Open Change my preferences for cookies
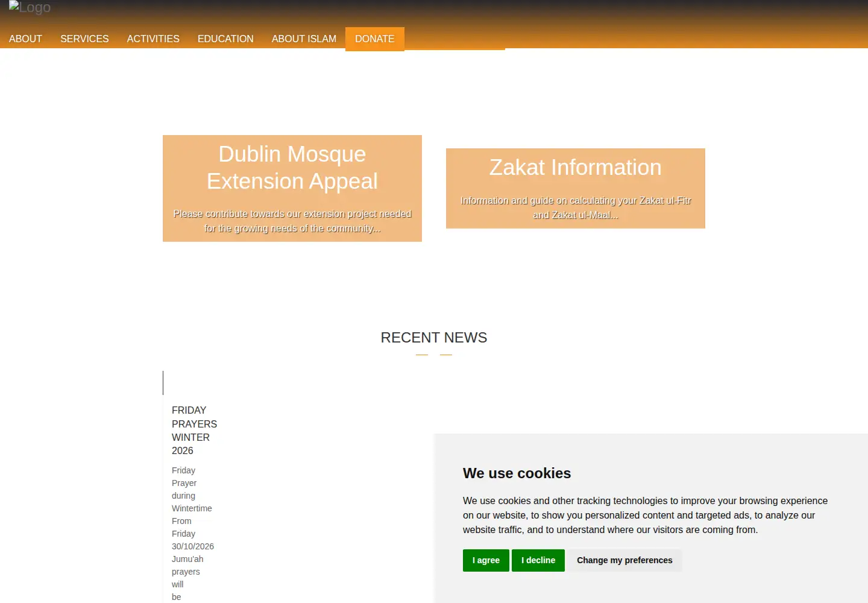868x603 pixels. click(x=624, y=560)
